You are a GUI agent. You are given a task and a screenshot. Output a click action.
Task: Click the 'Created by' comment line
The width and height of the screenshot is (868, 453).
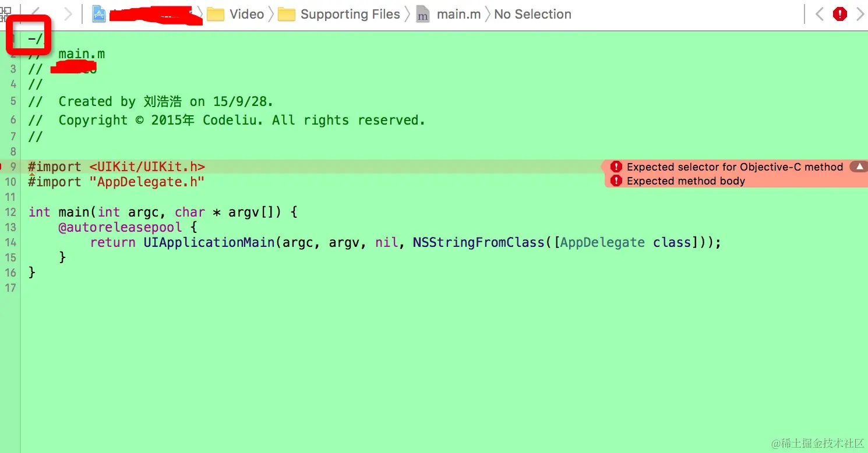point(151,101)
